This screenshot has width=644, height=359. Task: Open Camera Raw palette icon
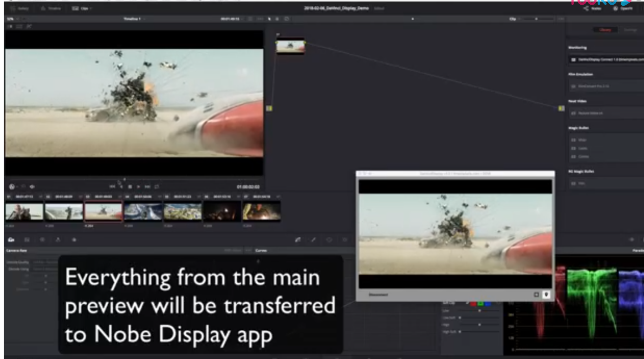[12, 240]
